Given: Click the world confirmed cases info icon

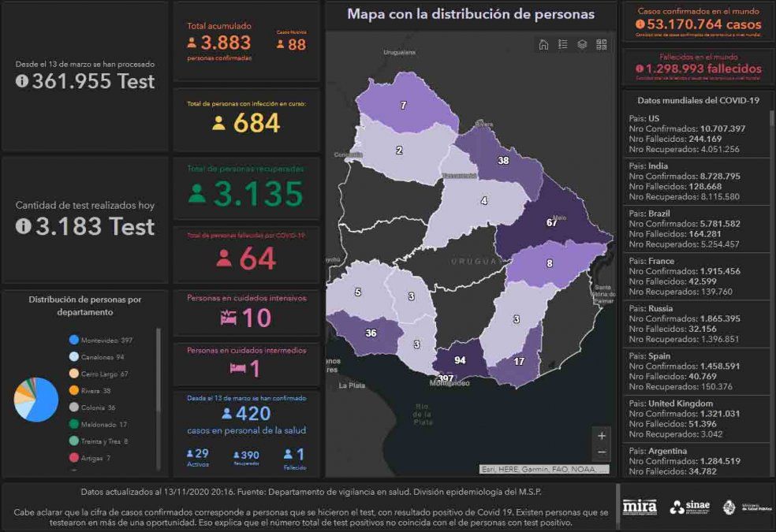Looking at the screenshot, I should point(640,24).
